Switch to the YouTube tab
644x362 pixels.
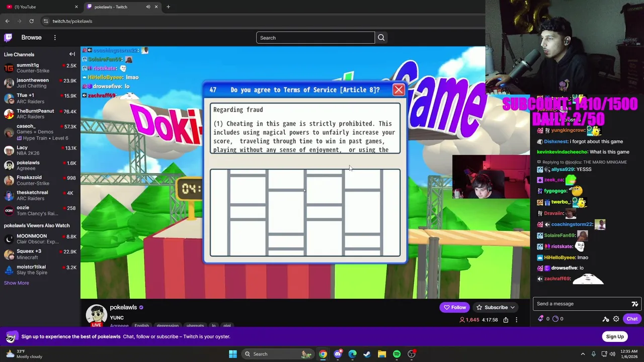point(41,7)
